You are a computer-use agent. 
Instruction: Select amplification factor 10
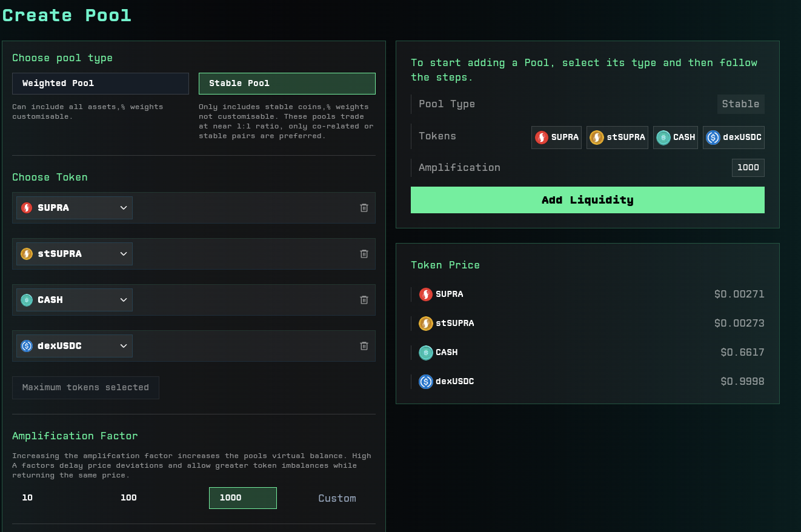[28, 498]
